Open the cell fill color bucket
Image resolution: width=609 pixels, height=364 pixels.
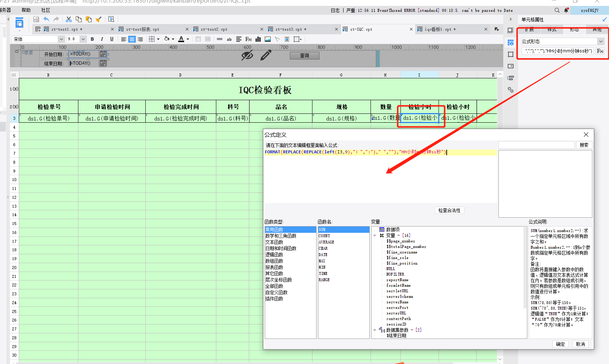(167, 39)
